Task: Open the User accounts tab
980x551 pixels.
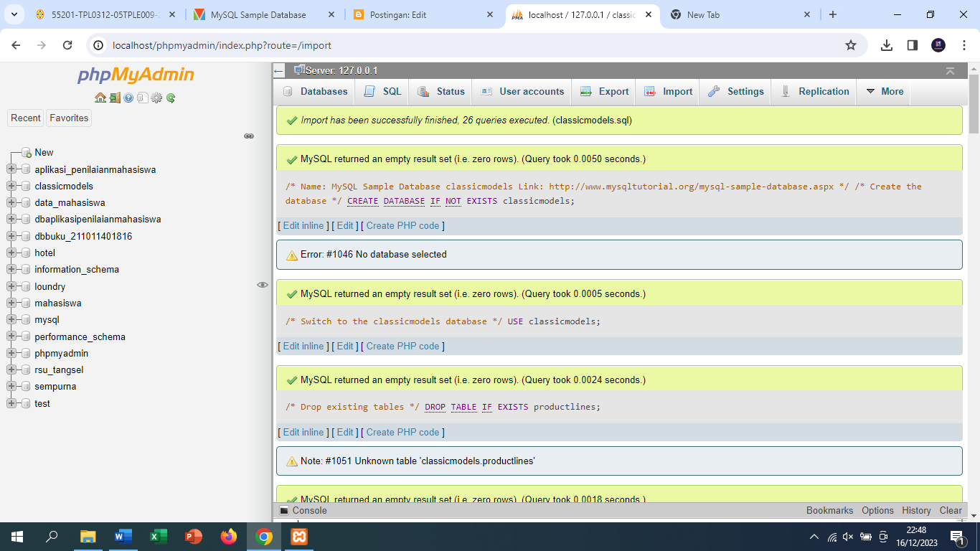Action: [522, 91]
